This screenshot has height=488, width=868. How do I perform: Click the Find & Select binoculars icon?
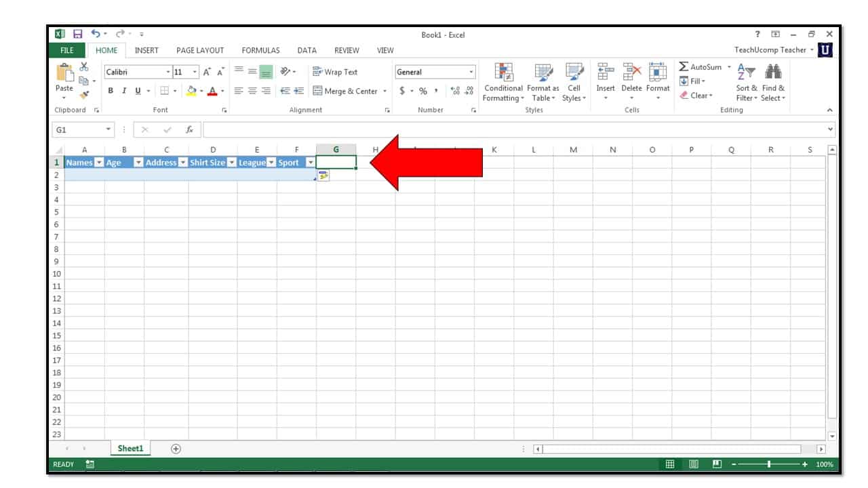click(773, 71)
